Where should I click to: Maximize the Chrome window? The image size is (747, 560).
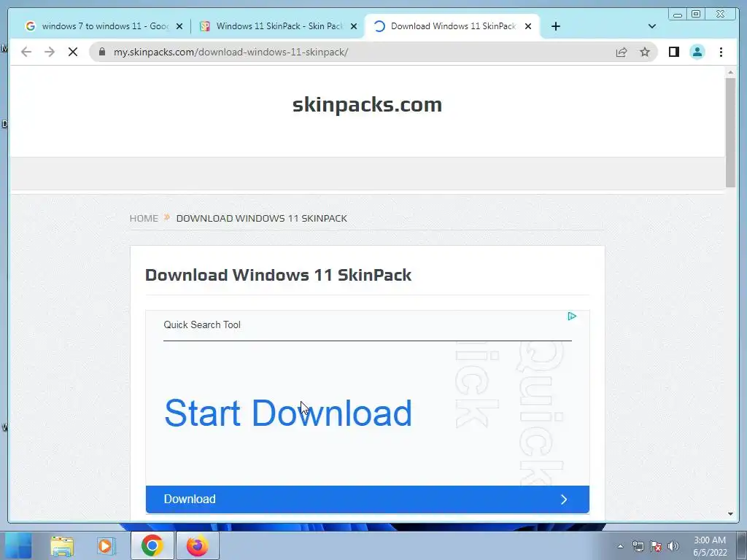click(x=695, y=15)
